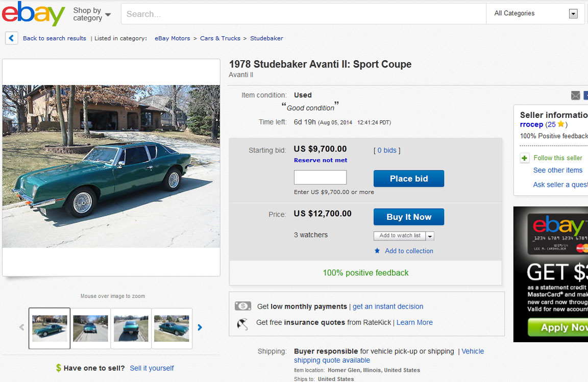Image resolution: width=588 pixels, height=382 pixels.
Task: Click the bid amount input field
Action: tap(320, 177)
